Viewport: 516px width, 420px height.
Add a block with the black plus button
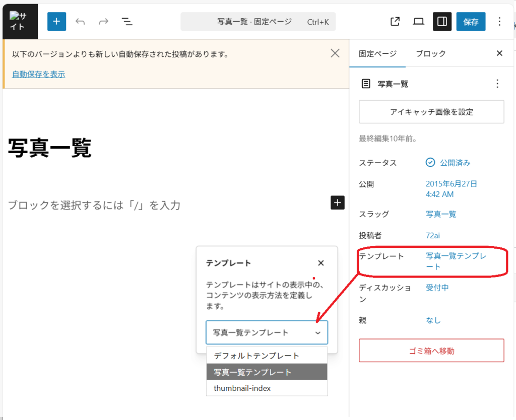(337, 202)
